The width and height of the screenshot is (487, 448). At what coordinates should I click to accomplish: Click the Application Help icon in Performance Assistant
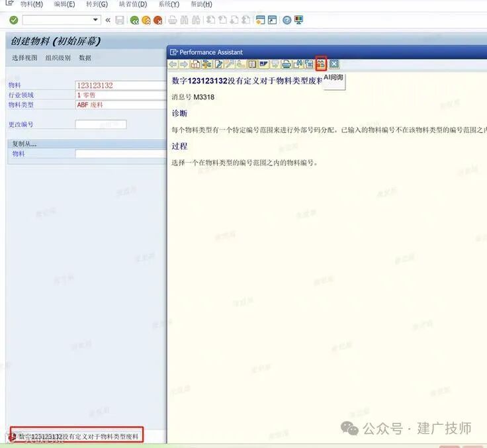point(195,64)
